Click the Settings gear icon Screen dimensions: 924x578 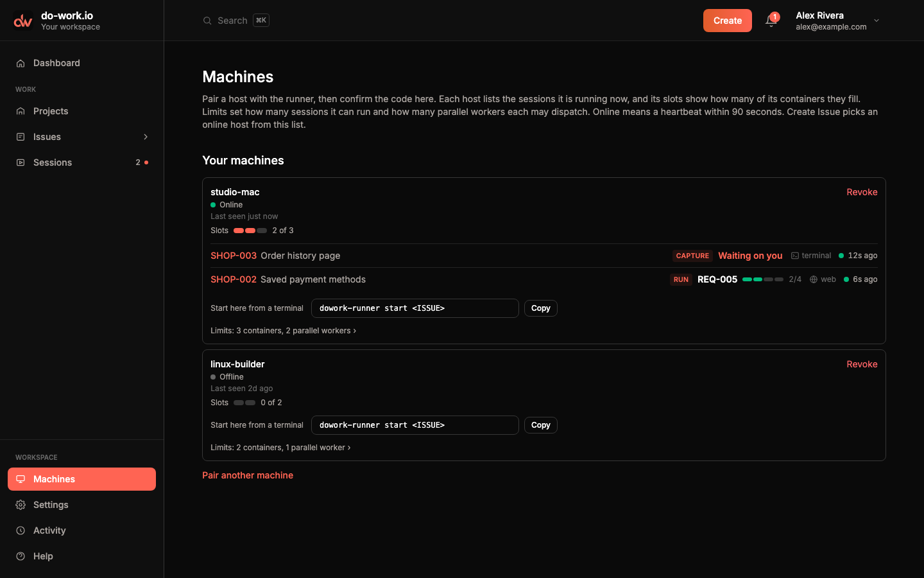(21, 505)
